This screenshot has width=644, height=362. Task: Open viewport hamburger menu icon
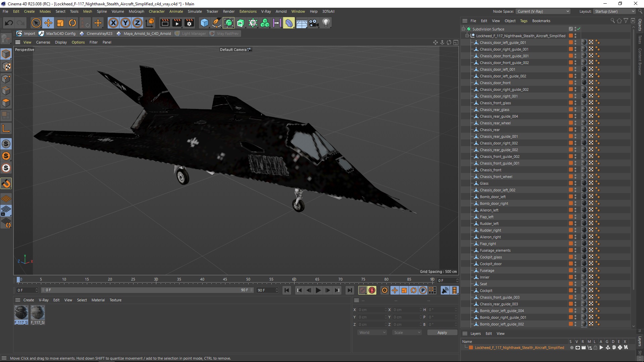[x=18, y=42]
